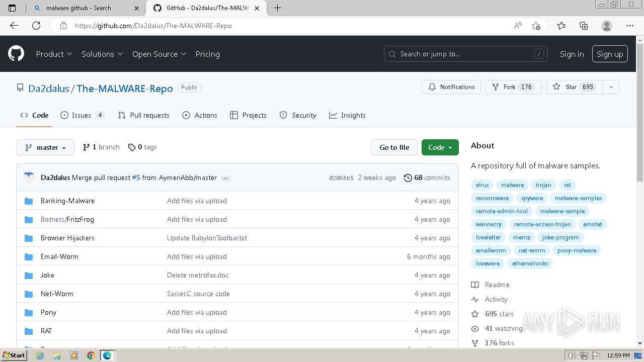Expand the Open Source dropdown menu
Screen dimensions: 644x362
(159, 54)
